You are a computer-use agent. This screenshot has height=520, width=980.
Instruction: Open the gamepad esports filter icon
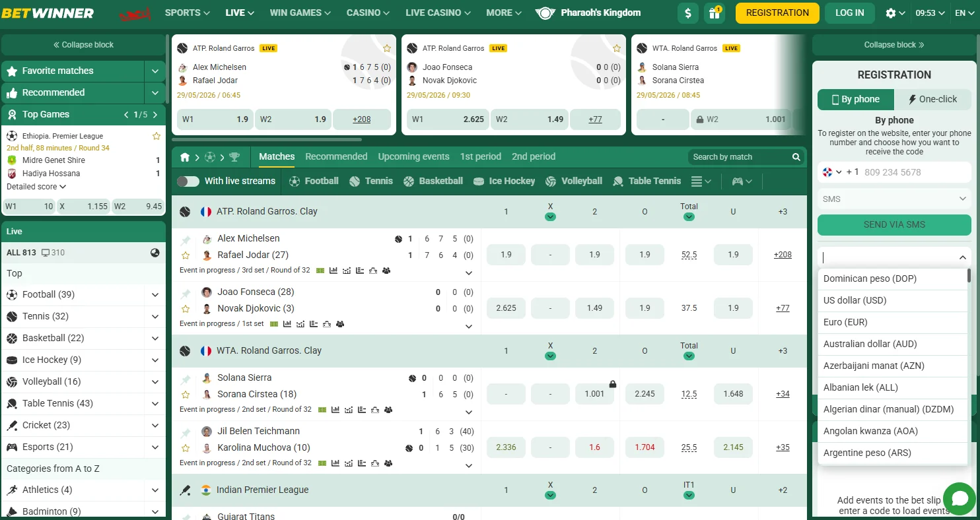click(x=741, y=181)
